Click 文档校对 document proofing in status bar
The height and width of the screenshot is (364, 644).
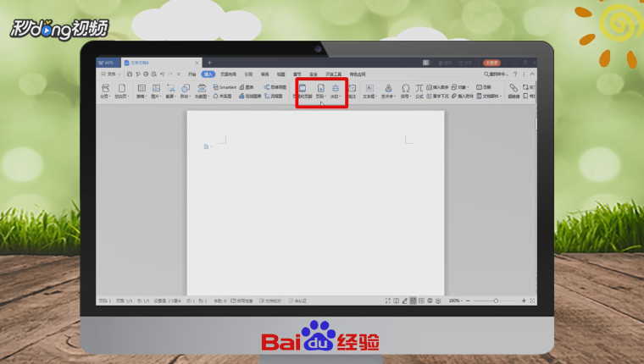270,301
